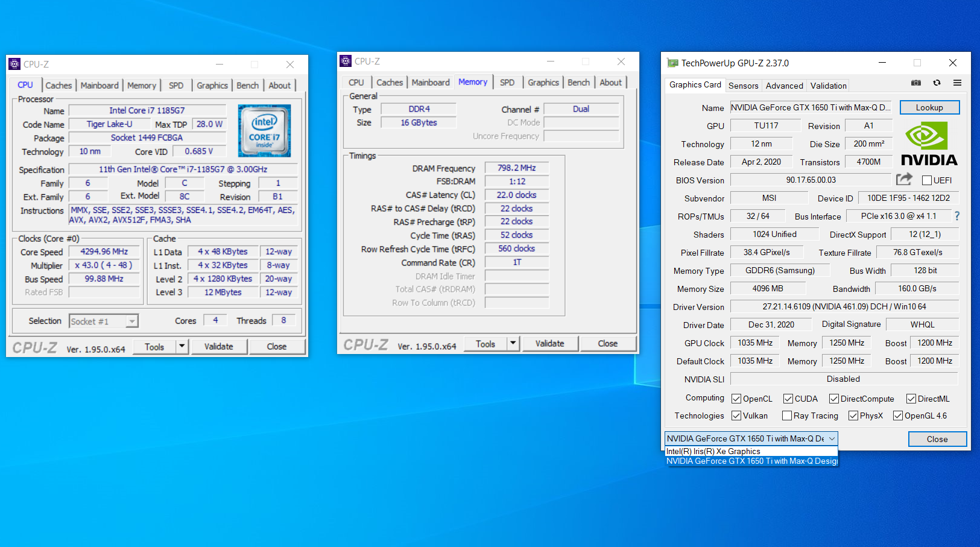
Task: Click the NVIDIA logo in GPU-Z
Action: 929,144
